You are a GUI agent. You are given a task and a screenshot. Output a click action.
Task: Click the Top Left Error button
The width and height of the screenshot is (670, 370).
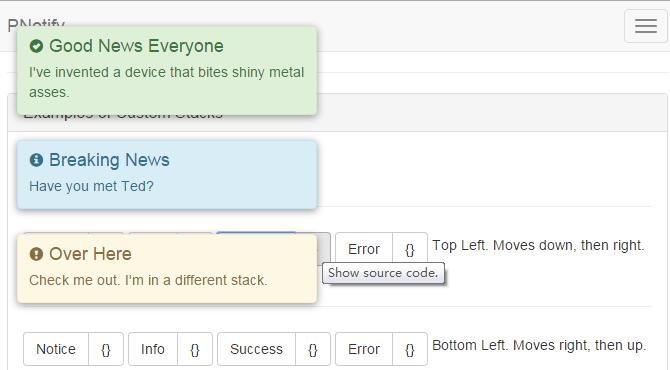[x=364, y=249]
